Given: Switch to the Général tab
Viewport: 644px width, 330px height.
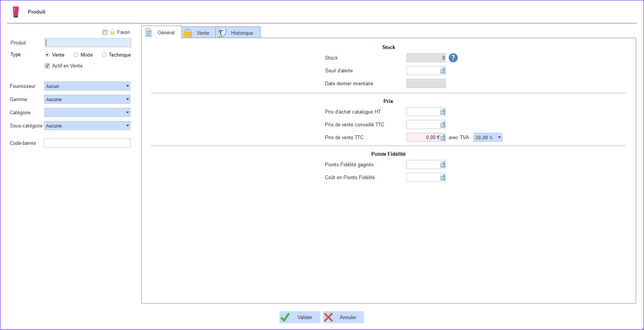Looking at the screenshot, I should 161,32.
